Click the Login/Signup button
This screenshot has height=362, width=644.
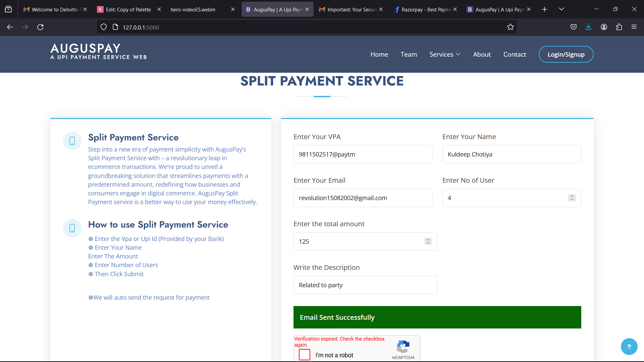tap(566, 54)
